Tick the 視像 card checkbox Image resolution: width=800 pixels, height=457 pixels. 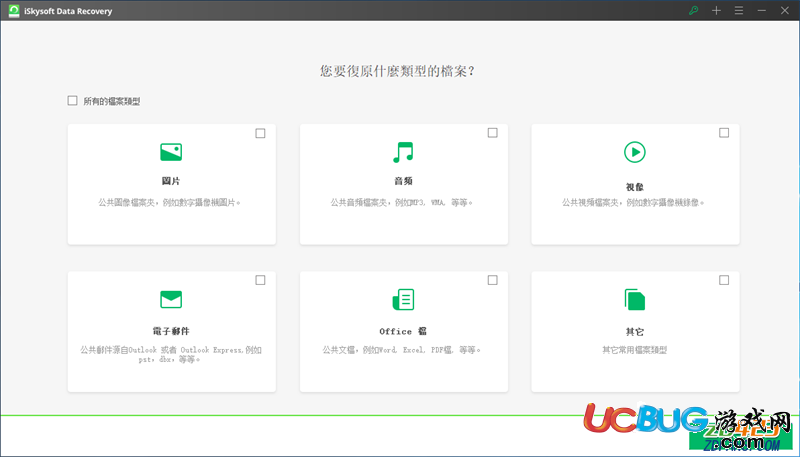[724, 133]
